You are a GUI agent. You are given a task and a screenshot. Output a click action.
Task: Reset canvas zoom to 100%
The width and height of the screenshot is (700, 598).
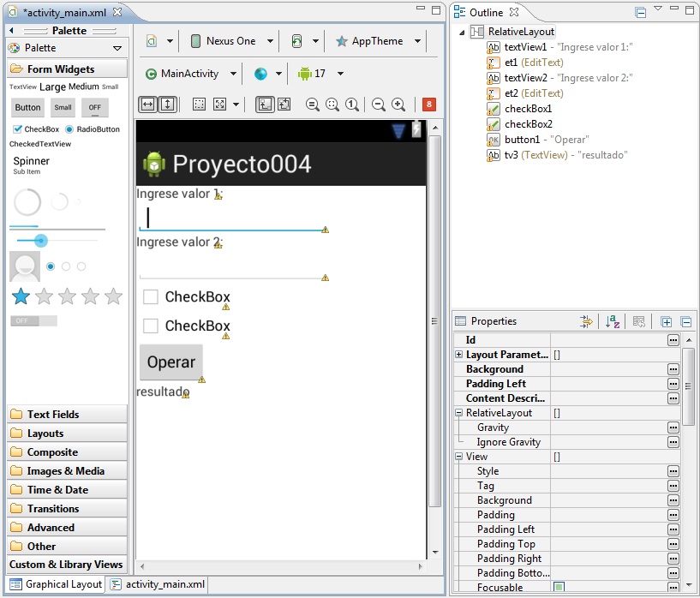pyautogui.click(x=351, y=105)
